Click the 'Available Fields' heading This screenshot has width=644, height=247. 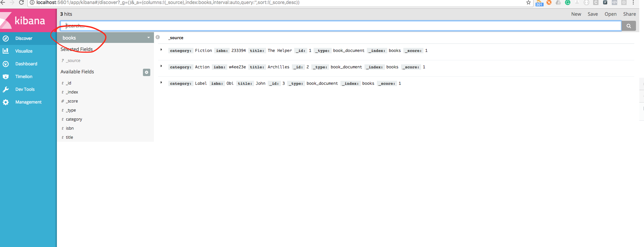[77, 72]
